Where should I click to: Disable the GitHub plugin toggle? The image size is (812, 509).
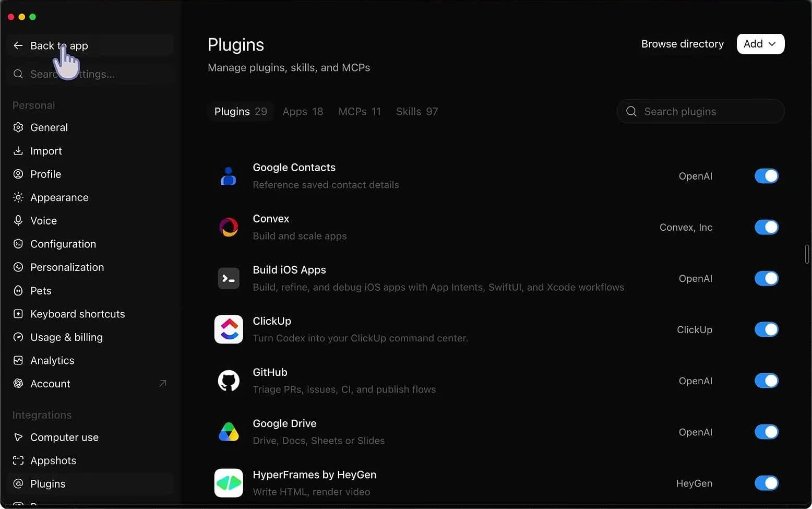click(767, 381)
